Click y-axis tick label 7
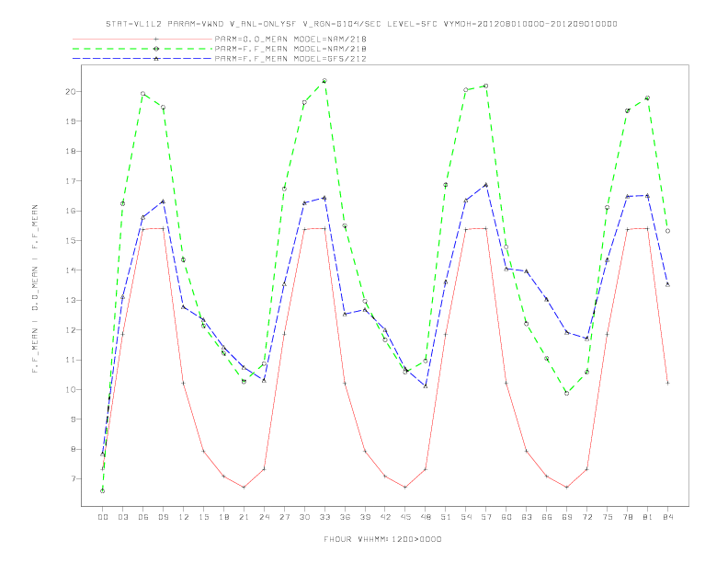728x563 pixels. point(73,479)
